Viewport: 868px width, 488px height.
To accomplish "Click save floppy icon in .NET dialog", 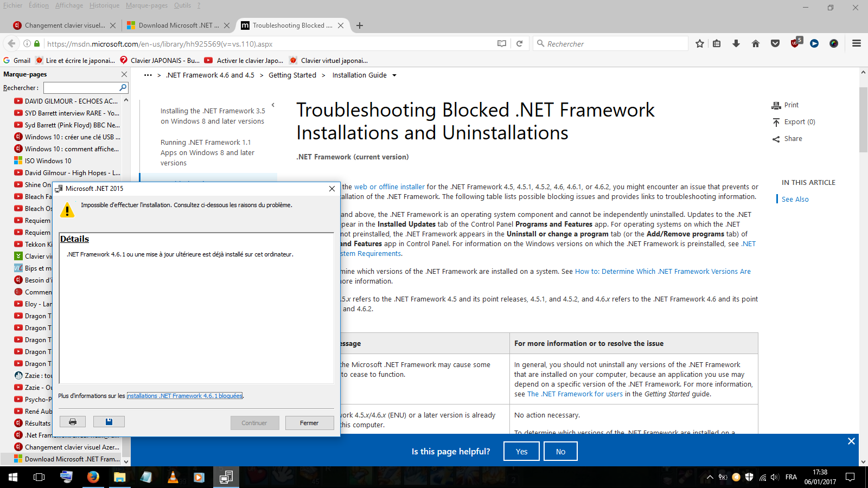I will [x=109, y=422].
